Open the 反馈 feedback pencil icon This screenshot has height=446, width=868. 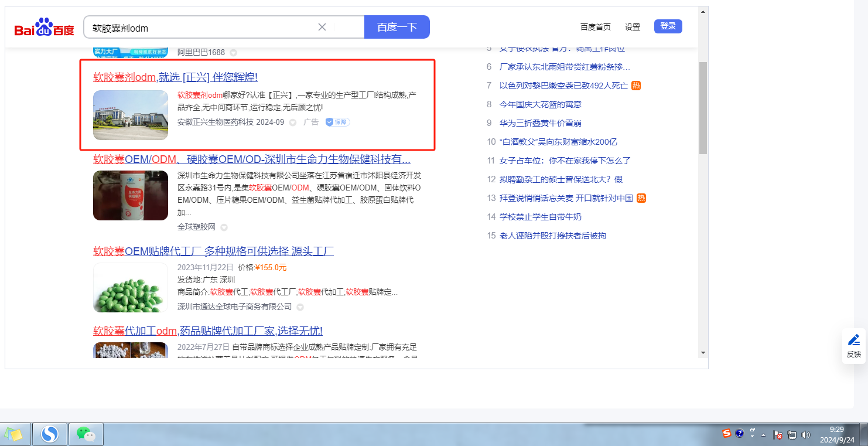[x=854, y=340]
